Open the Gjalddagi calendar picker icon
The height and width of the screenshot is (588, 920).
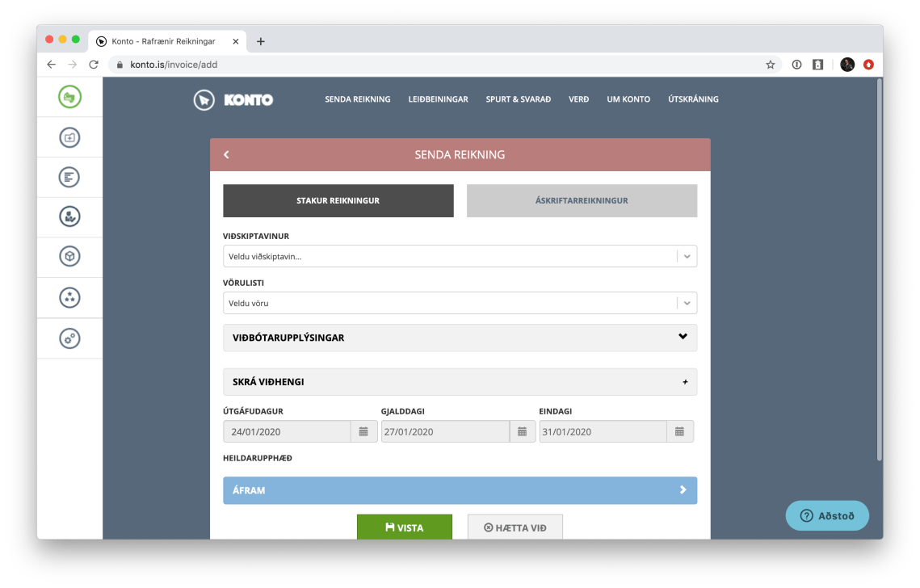(x=522, y=431)
